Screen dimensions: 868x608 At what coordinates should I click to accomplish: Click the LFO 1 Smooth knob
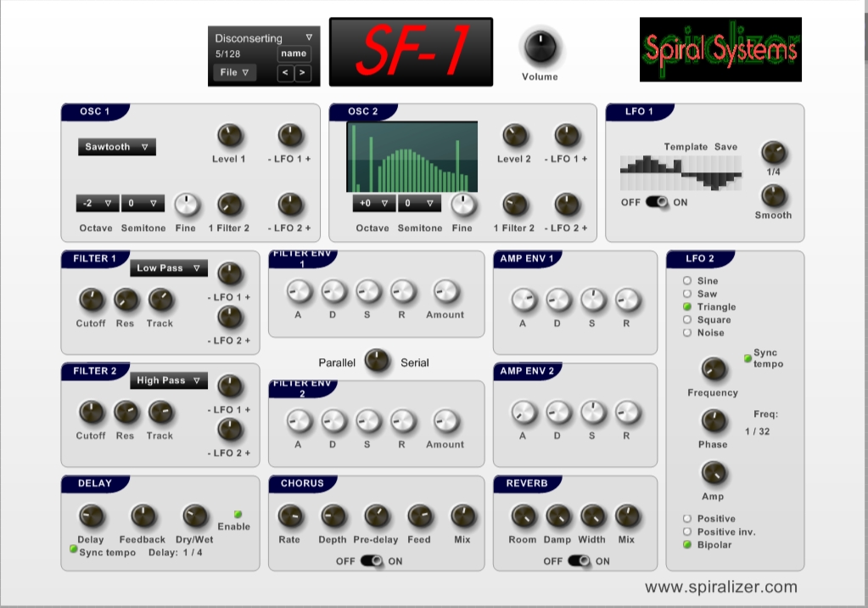coord(773,195)
